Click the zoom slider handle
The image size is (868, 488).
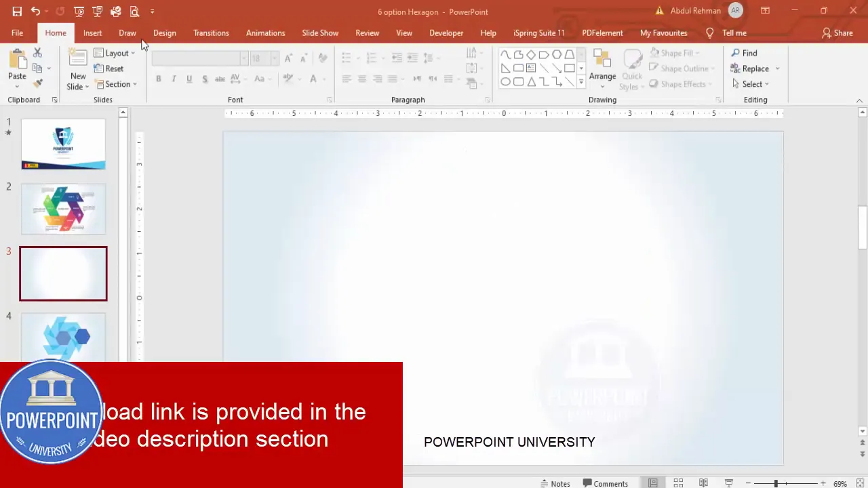point(776,483)
